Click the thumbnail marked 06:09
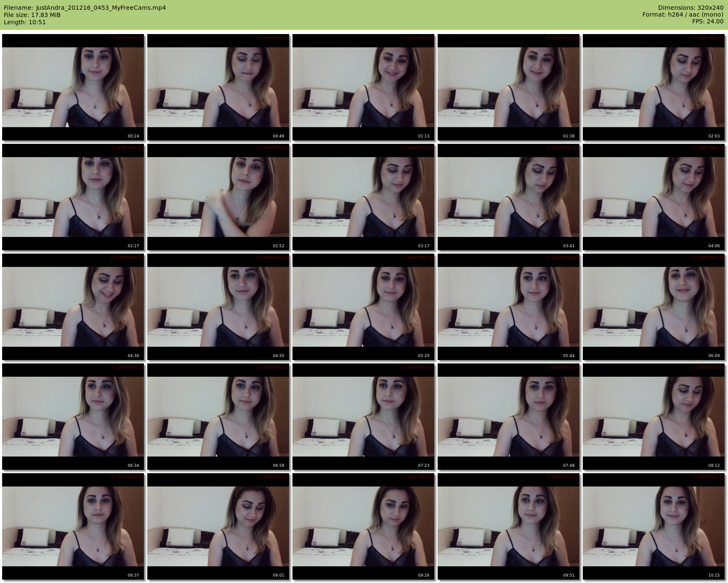728x583 pixels. [x=653, y=307]
